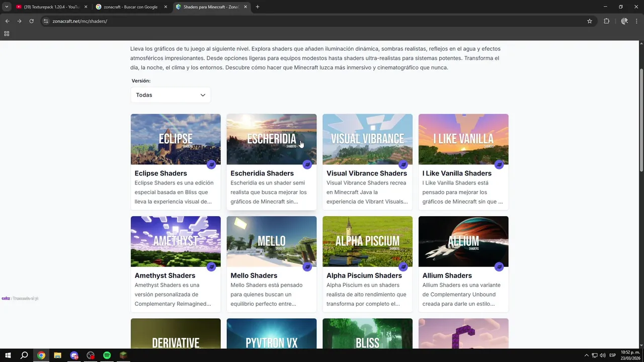This screenshot has height=362, width=644.
Task: Open the Amethyst Shaders title link
Action: 165,276
